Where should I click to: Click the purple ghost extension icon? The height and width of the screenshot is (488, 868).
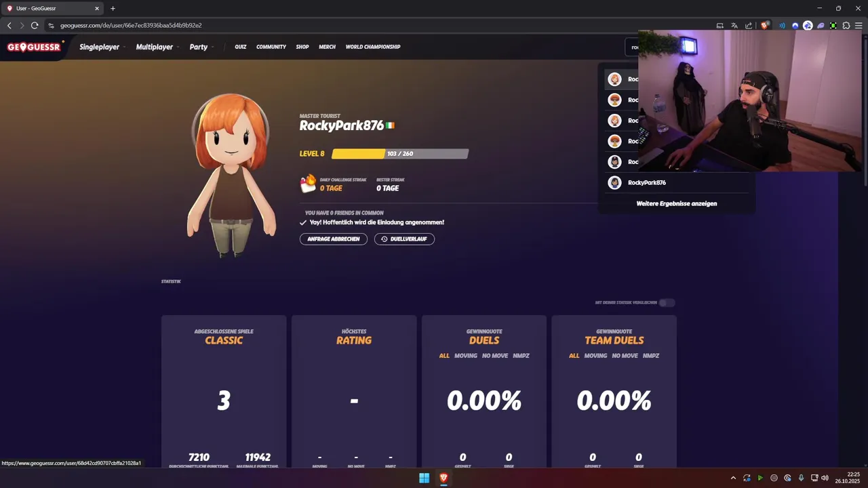pyautogui.click(x=821, y=26)
